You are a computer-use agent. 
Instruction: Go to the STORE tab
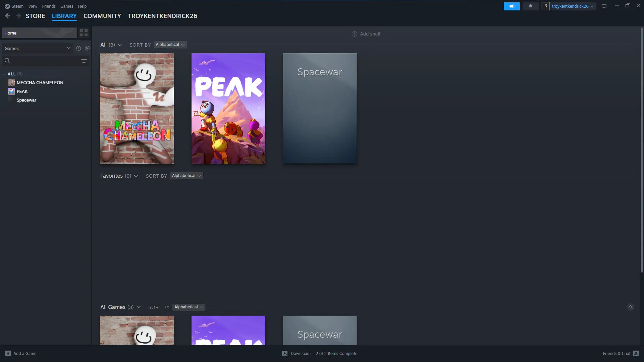tap(36, 16)
